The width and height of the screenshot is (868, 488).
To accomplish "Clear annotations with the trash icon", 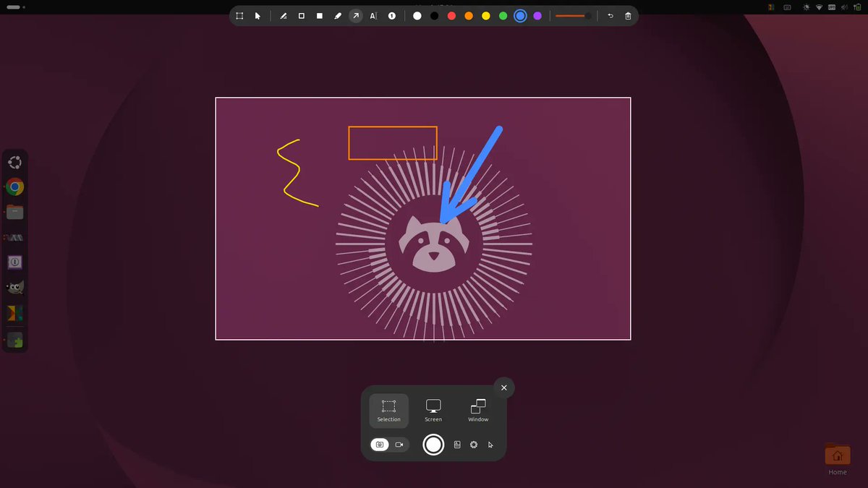I will 628,15.
